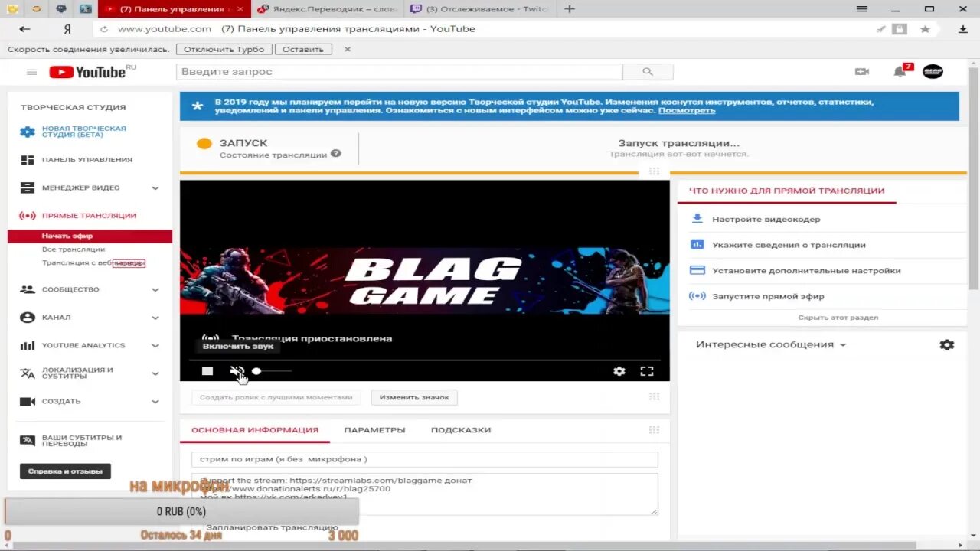Click Запустите прямой эфир item
The width and height of the screenshot is (980, 551).
[x=768, y=296]
